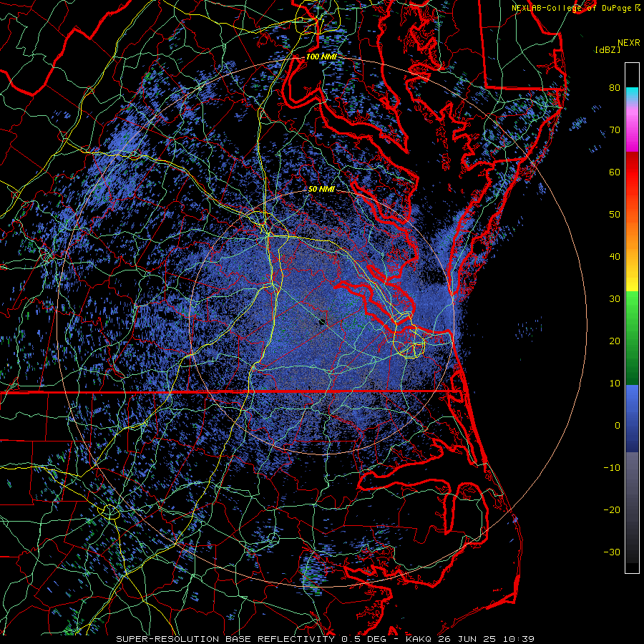Click the blue segment of the reflectivity color bar
Screen dimensions: 644x644
click(x=632, y=418)
